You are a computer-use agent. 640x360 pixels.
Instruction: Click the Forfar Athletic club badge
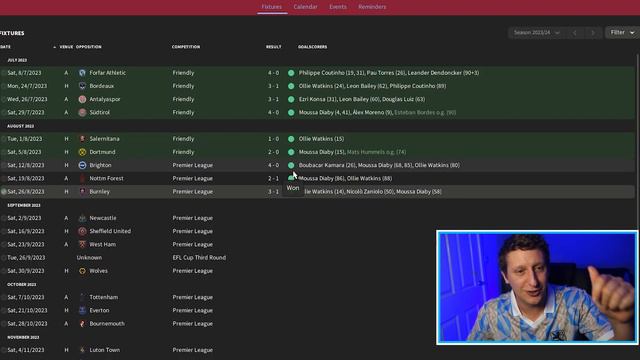click(82, 73)
